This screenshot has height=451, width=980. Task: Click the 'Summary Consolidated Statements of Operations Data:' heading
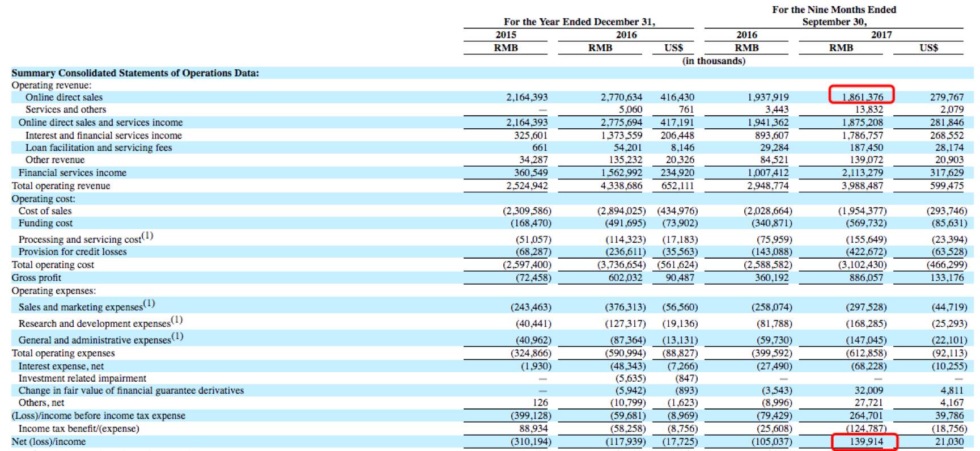[x=135, y=73]
